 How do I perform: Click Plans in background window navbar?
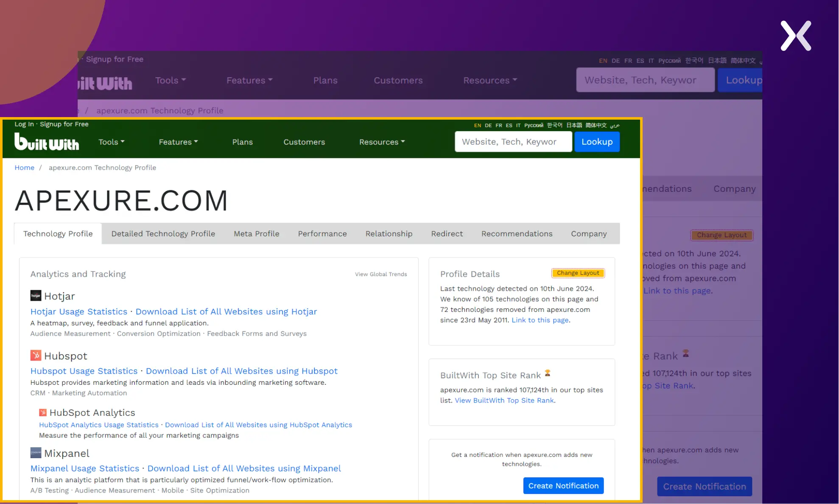pyautogui.click(x=325, y=81)
